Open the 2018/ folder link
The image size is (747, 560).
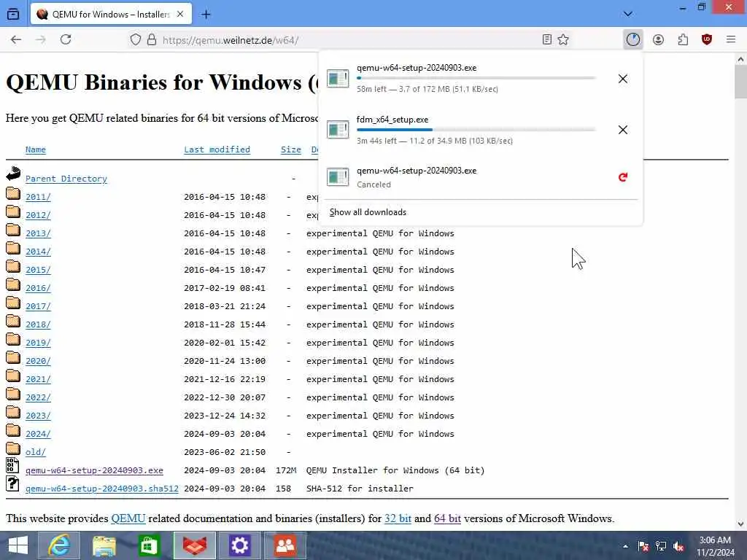38,324
